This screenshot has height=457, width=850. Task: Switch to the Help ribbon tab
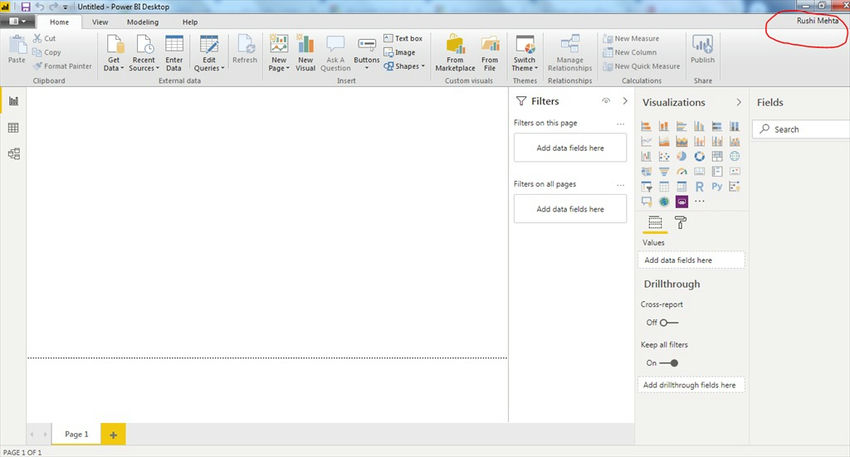[x=190, y=22]
